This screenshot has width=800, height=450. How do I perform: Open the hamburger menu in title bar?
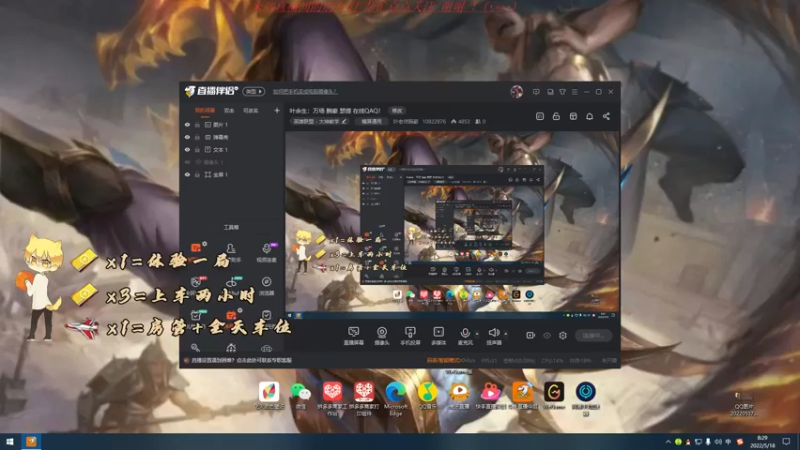click(x=574, y=92)
